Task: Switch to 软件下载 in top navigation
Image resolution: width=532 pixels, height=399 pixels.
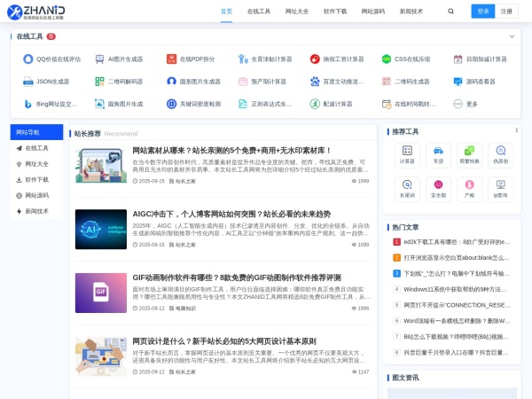Action: [335, 12]
